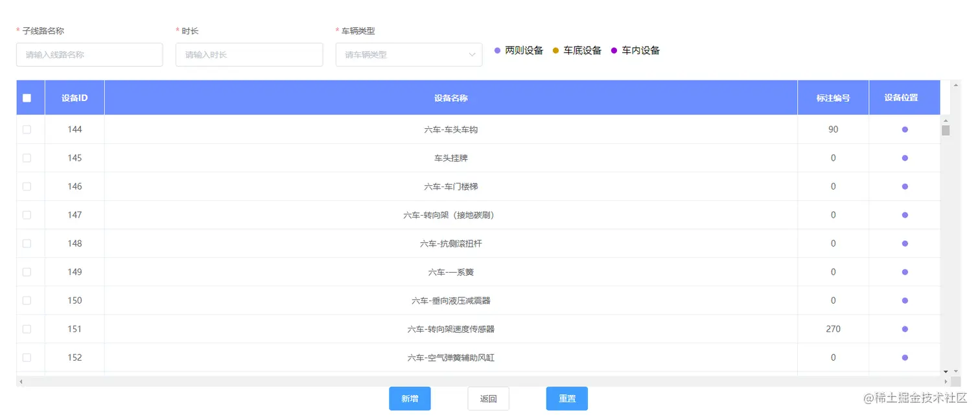
Task: Click the 子线路名称 input field
Action: click(89, 55)
